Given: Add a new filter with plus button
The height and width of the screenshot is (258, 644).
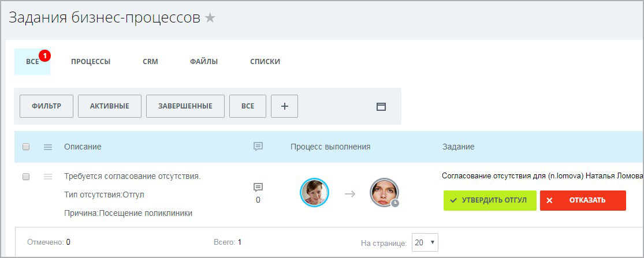Looking at the screenshot, I should point(284,106).
